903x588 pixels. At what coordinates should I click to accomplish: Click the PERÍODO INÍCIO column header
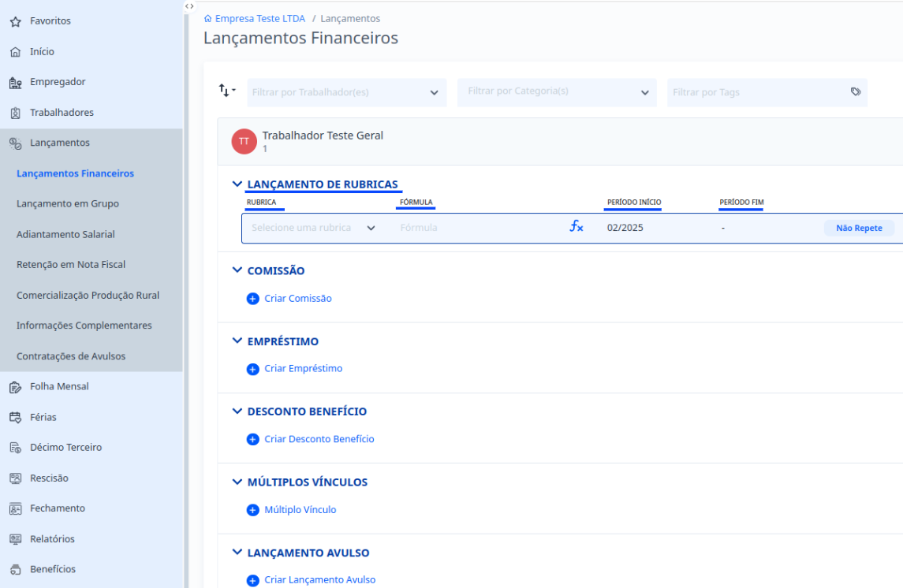tap(634, 203)
